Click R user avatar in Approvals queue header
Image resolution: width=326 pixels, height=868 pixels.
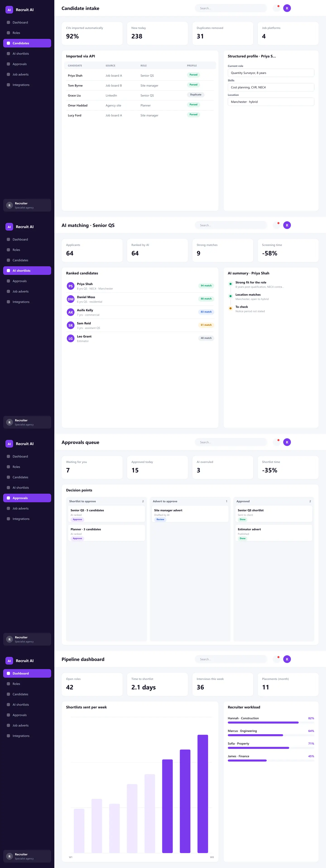[287, 442]
